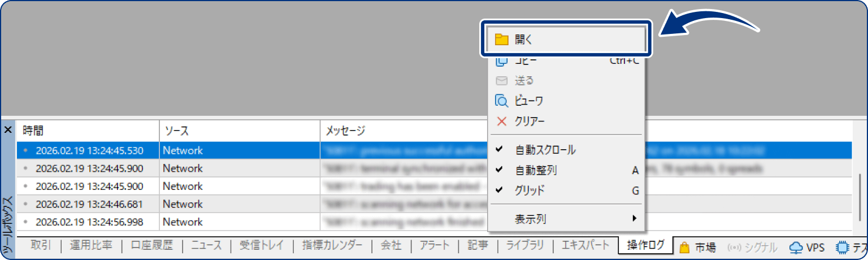Open the 市場 shopping bag icon

coord(684,247)
